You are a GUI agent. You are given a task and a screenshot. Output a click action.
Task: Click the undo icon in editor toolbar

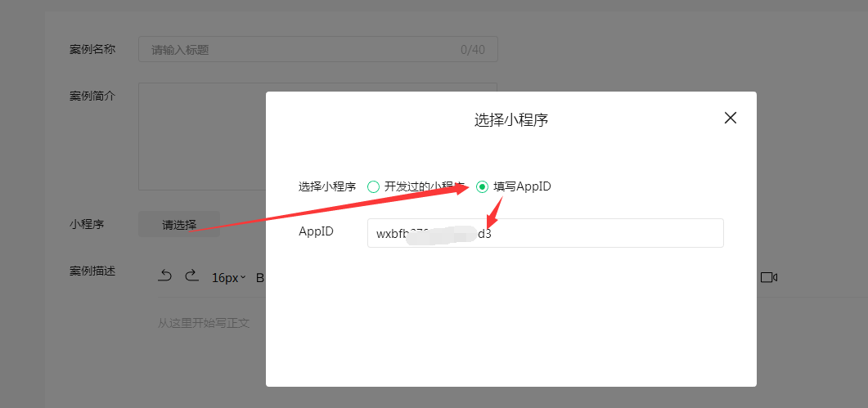point(165,276)
